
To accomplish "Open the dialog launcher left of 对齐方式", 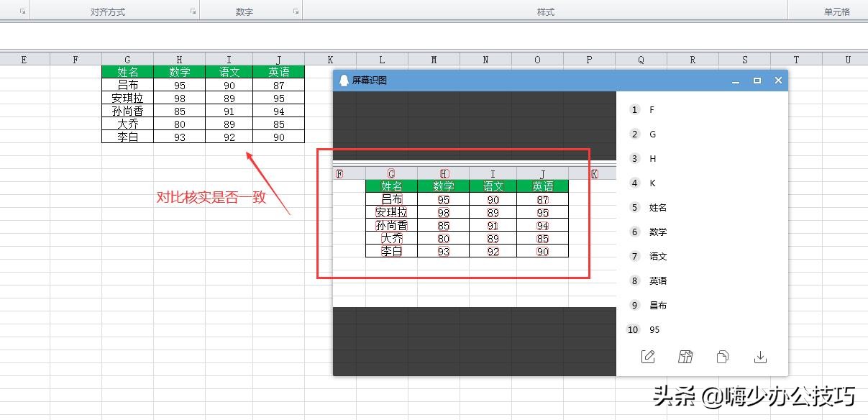I will (22, 12).
